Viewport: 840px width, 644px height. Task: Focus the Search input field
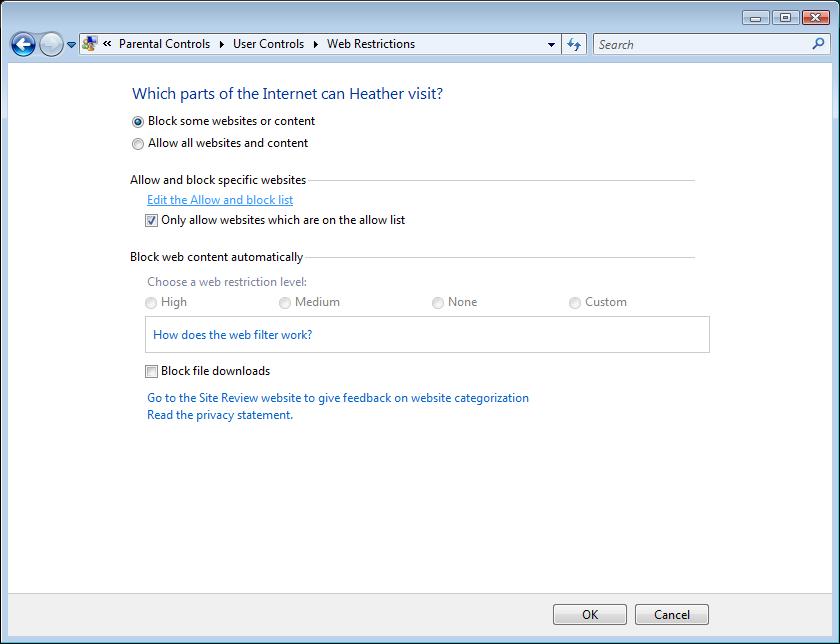coord(702,44)
